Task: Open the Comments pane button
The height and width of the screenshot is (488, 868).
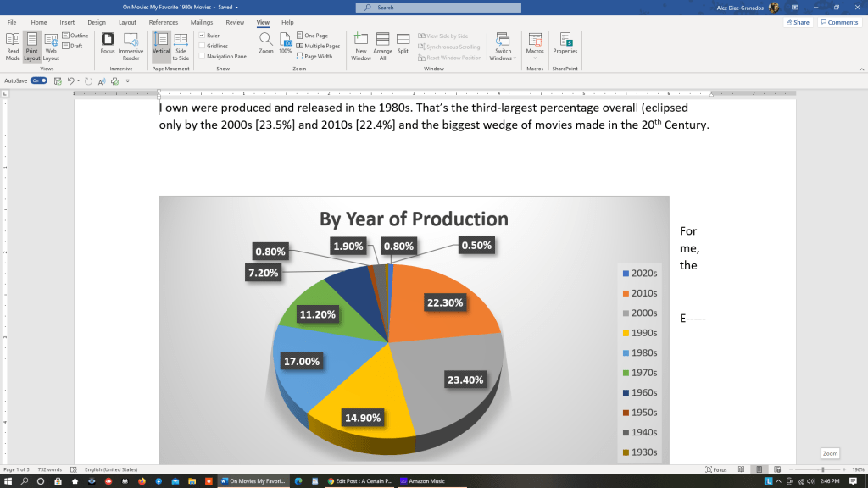Action: (839, 22)
